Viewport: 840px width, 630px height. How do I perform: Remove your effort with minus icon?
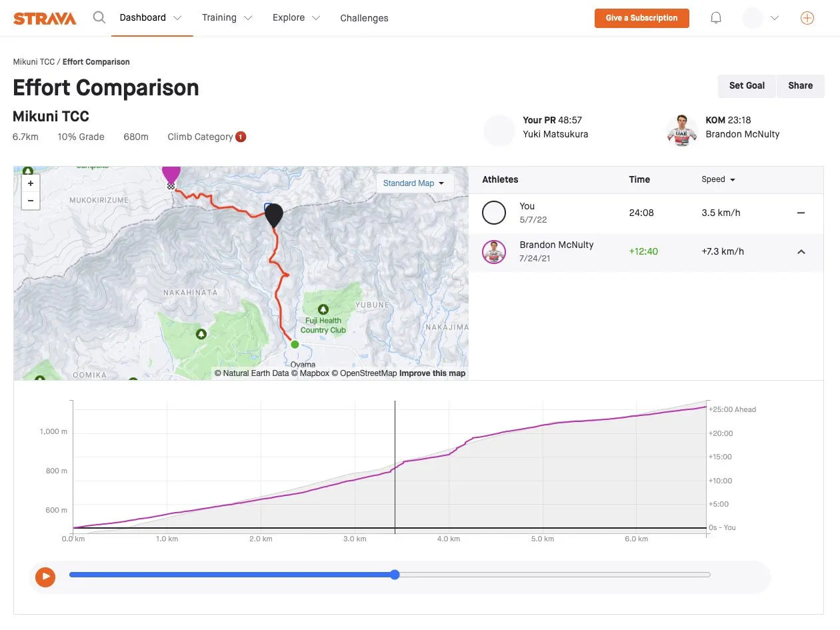click(801, 213)
